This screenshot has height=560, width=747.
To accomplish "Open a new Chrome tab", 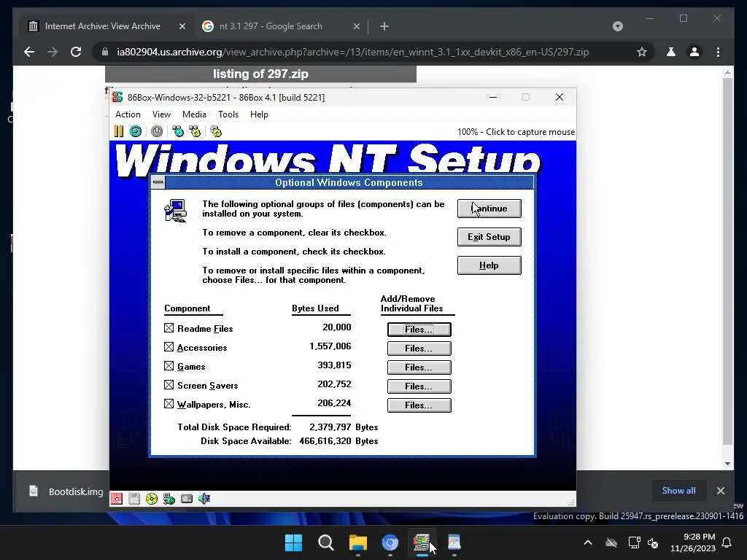I will [384, 26].
